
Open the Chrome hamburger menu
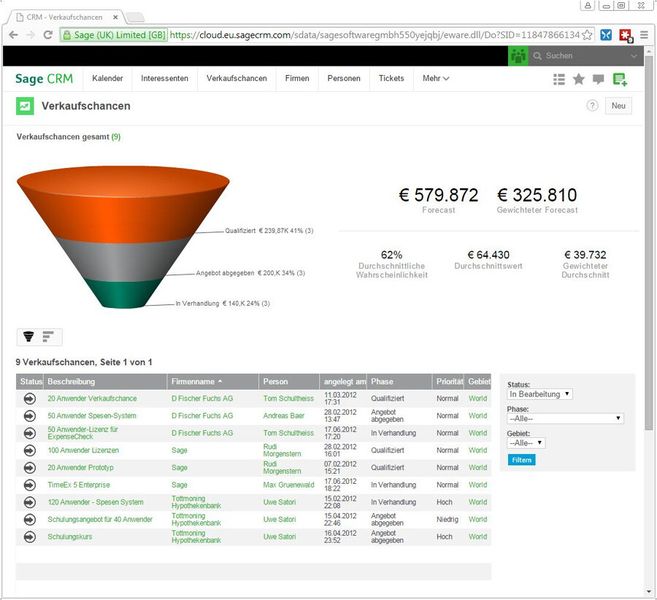(644, 35)
